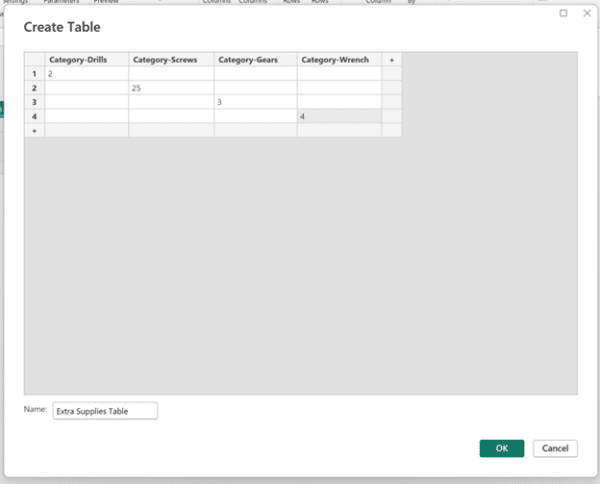Cancel the Create Table dialog
The height and width of the screenshot is (484, 600).
point(555,448)
